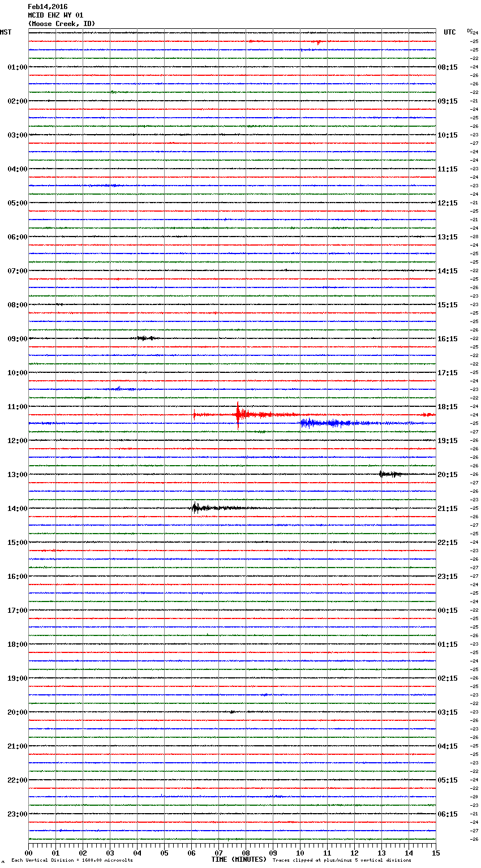Click the UTC timezone label
This screenshot has width=481, height=868.
(x=449, y=32)
